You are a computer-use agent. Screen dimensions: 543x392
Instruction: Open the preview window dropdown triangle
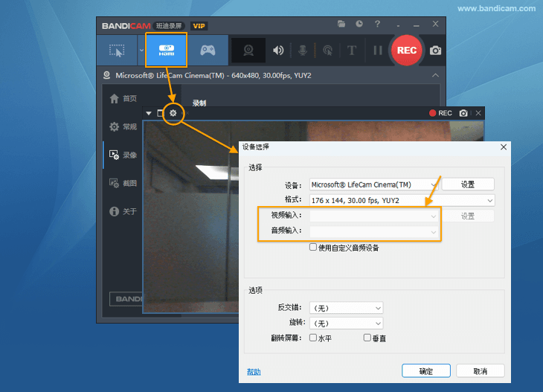(149, 113)
